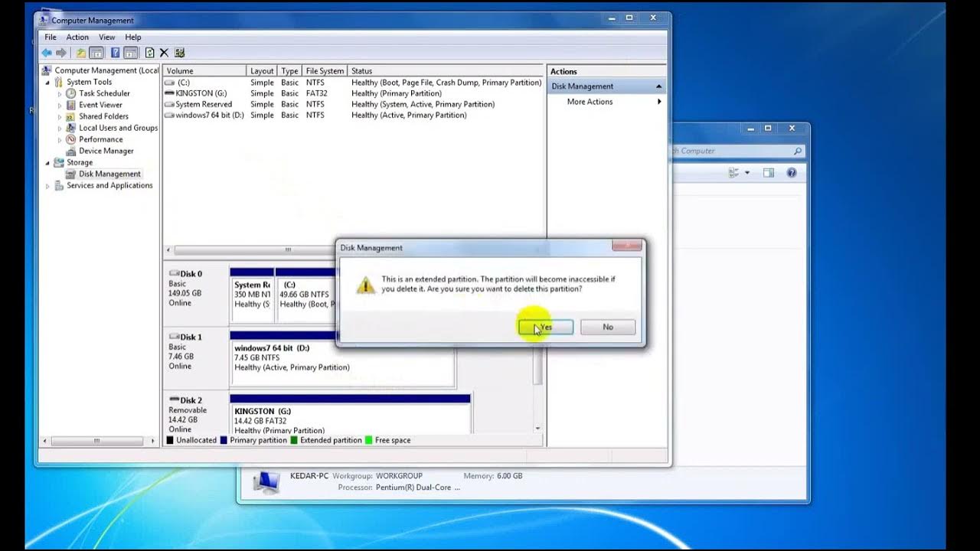Open the File menu
The image size is (980, 551).
[51, 37]
